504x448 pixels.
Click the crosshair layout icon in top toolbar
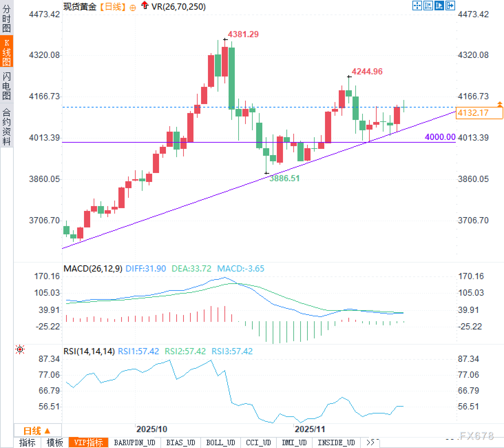point(417,6)
